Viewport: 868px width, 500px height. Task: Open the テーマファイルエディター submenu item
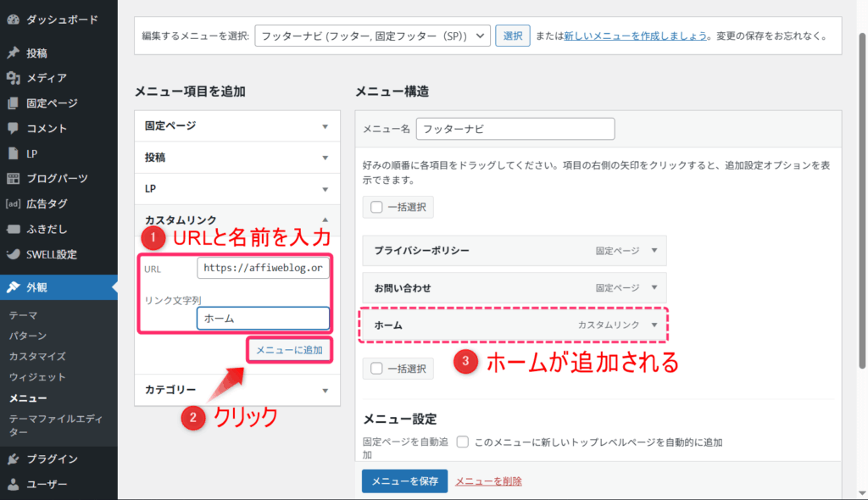55,425
